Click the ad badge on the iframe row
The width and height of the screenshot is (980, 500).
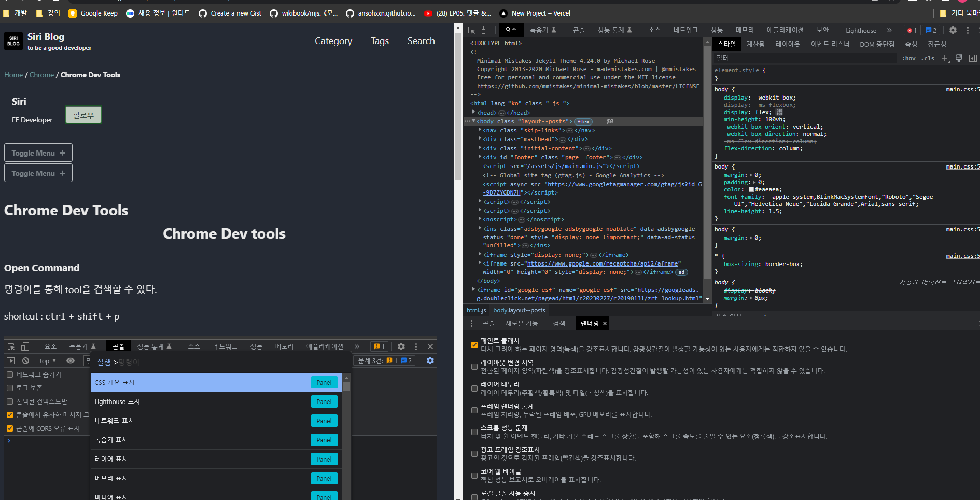[x=681, y=272]
